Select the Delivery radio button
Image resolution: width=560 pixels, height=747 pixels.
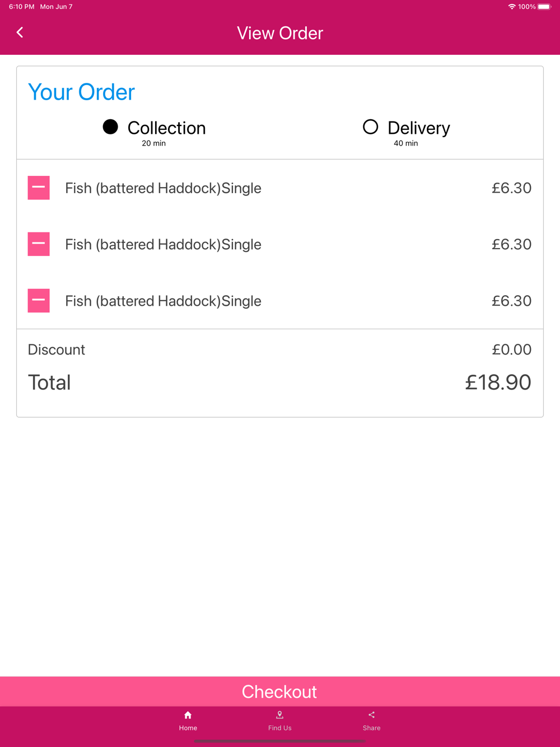(370, 127)
